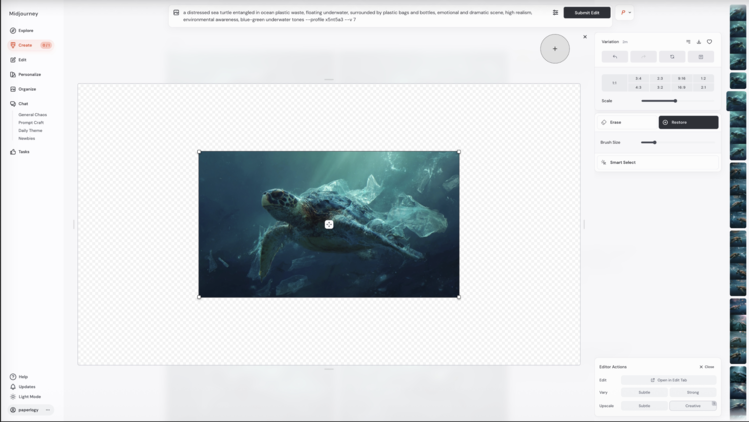The width and height of the screenshot is (749, 422).
Task: Open Updates notifications
Action: [x=22, y=387]
